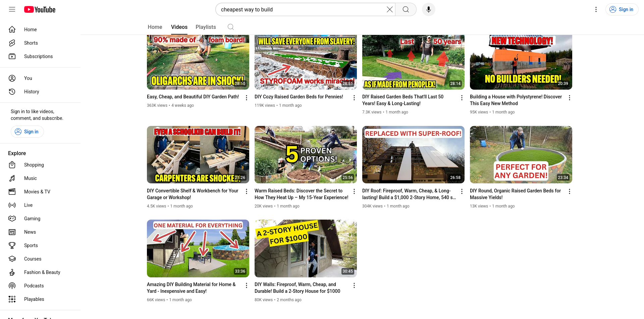The image size is (644, 319).
Task: Browse Shopping in Explore
Action: click(x=40, y=165)
